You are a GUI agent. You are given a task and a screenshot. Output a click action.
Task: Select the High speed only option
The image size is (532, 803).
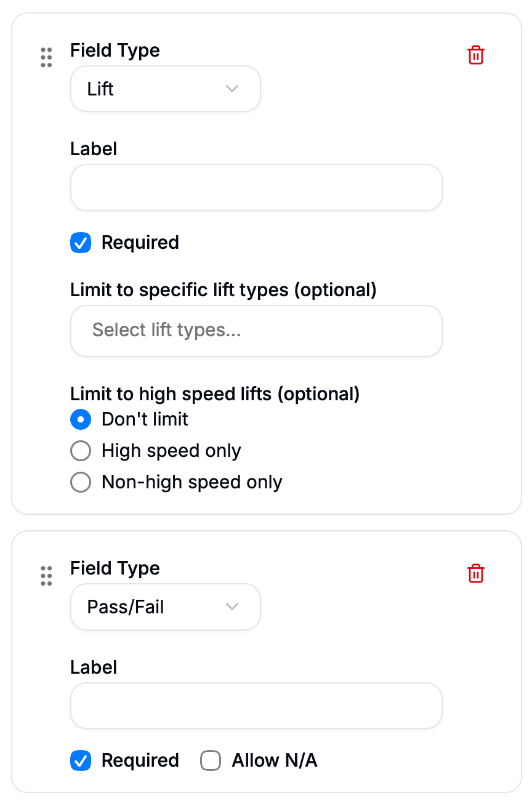pos(81,451)
